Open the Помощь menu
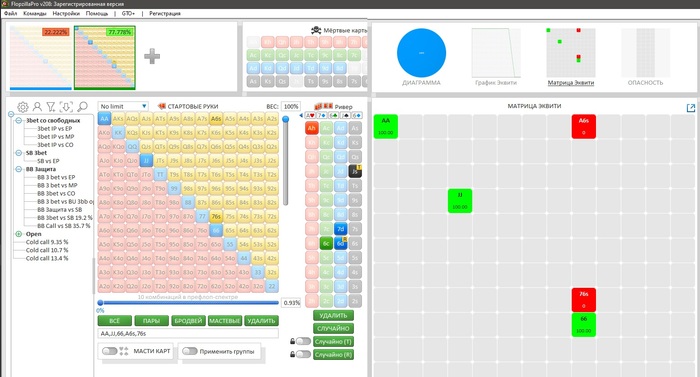700x377 pixels. [96, 13]
